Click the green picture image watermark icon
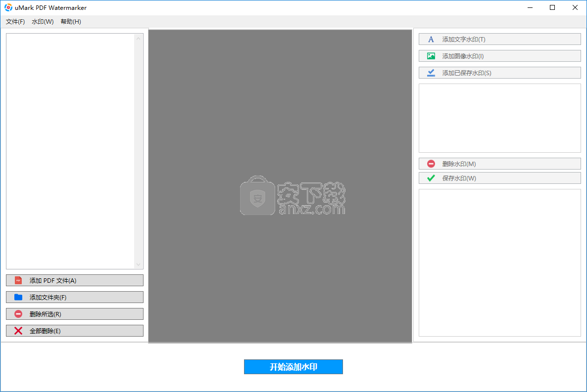 click(431, 56)
